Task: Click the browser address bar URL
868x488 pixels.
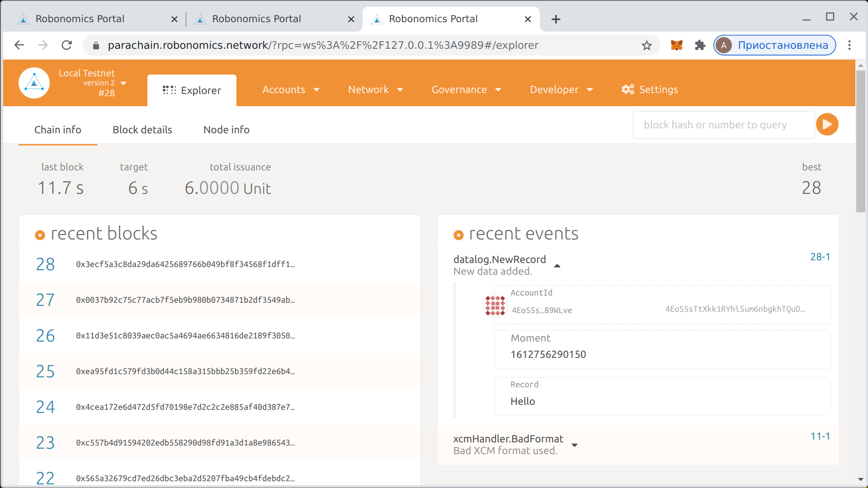Action: [x=323, y=45]
